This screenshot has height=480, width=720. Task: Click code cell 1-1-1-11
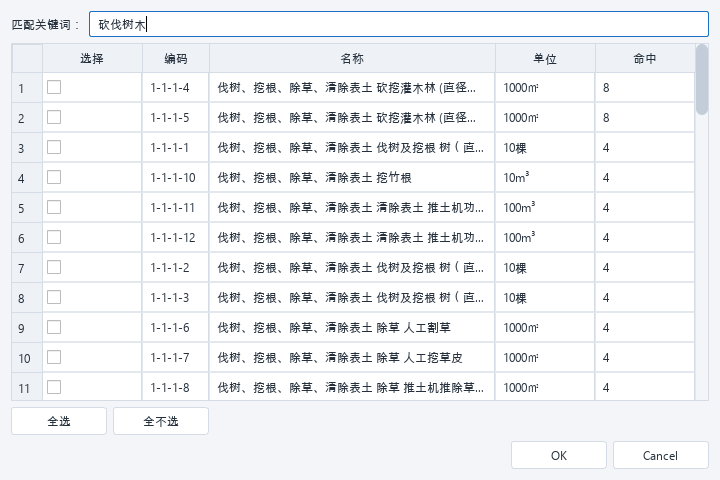coord(176,208)
